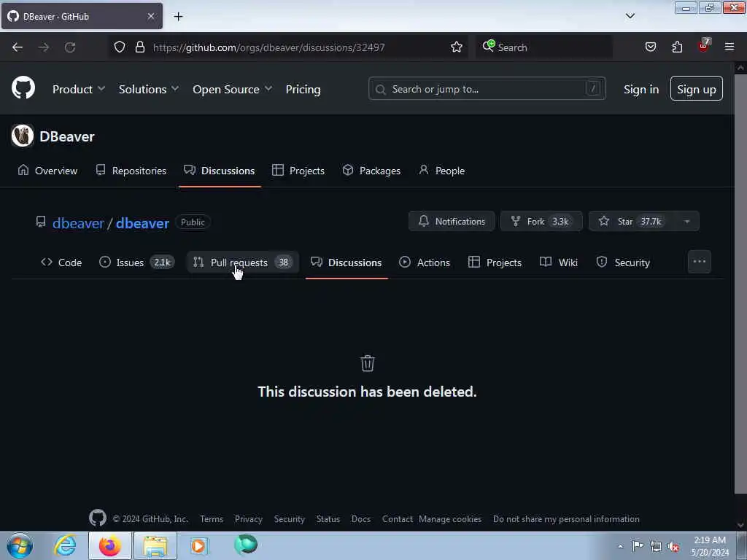View site info via the padlock icon
747x560 pixels.
[x=139, y=47]
